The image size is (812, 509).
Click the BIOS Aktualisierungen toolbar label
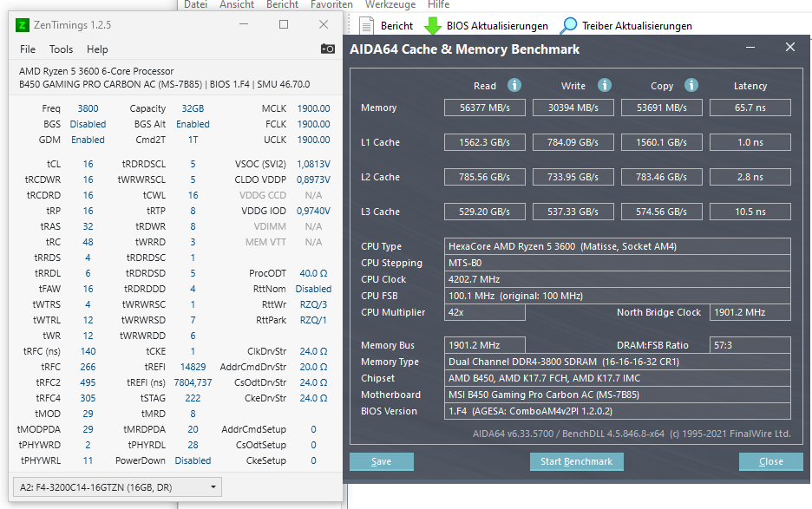click(x=497, y=26)
